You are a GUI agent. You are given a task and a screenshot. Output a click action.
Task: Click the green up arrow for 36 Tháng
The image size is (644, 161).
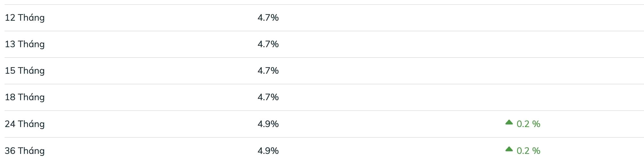pos(509,149)
